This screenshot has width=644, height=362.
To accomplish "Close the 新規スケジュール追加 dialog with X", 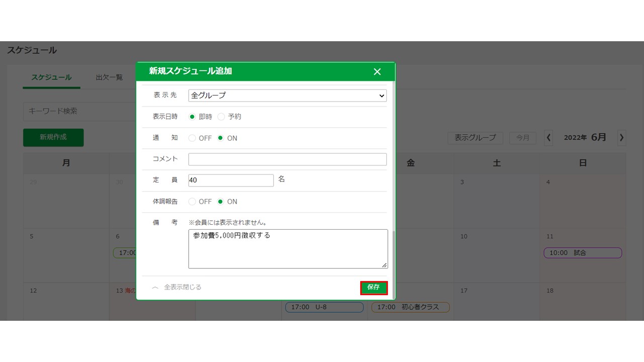I will coord(377,72).
